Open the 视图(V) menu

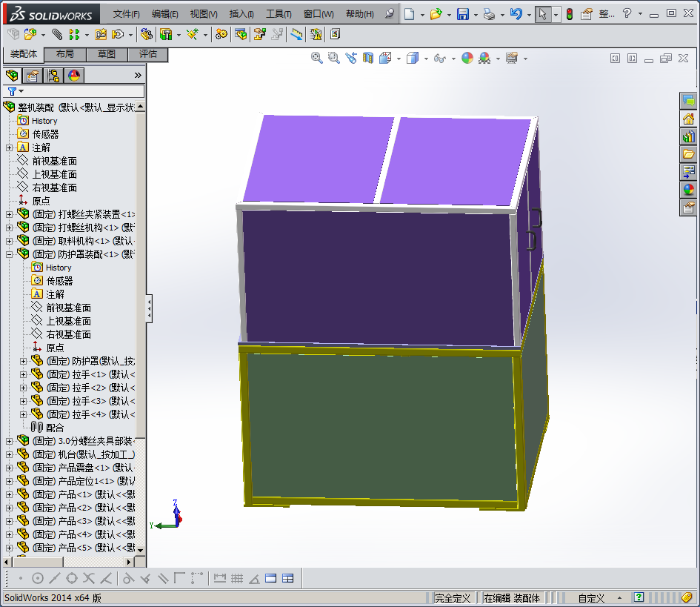tap(204, 14)
